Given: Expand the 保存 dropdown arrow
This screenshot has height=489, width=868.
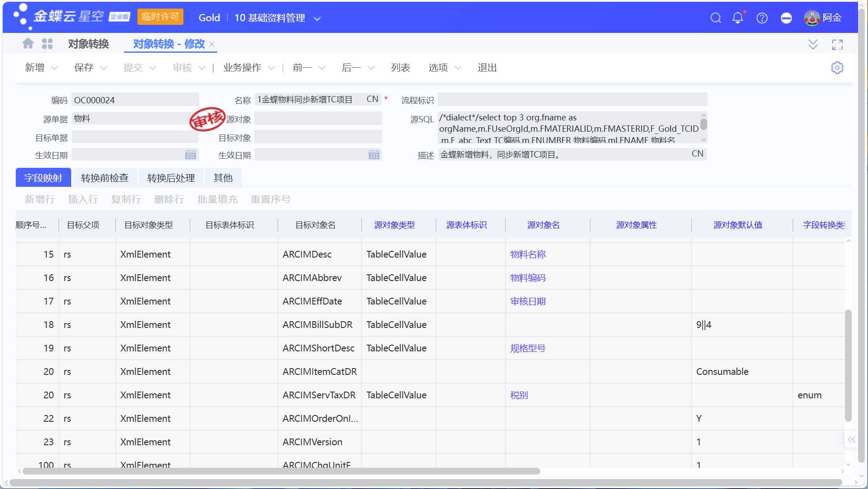Looking at the screenshot, I should (x=104, y=68).
